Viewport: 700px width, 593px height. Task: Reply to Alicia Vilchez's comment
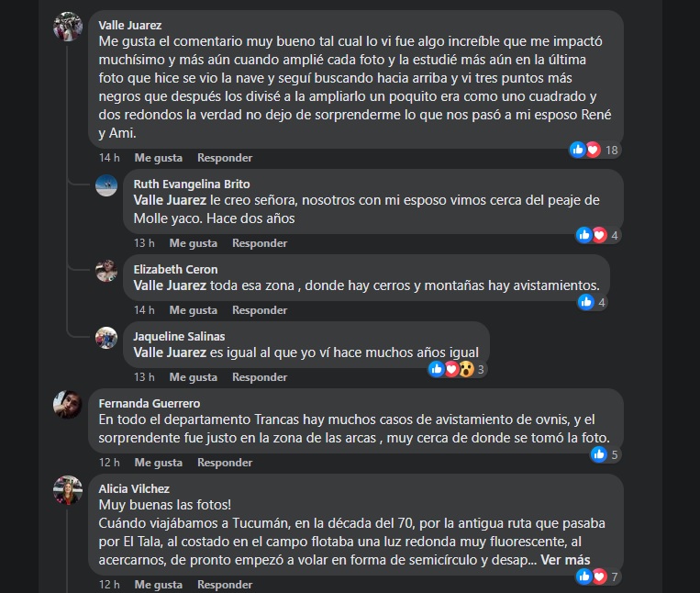tap(225, 584)
